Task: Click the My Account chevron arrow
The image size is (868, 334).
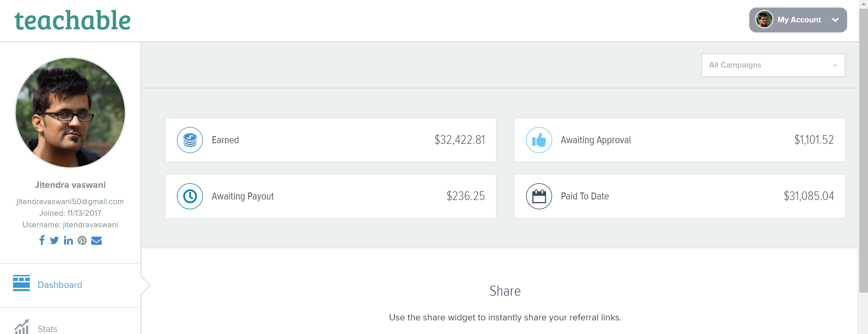Action: pyautogui.click(x=835, y=20)
